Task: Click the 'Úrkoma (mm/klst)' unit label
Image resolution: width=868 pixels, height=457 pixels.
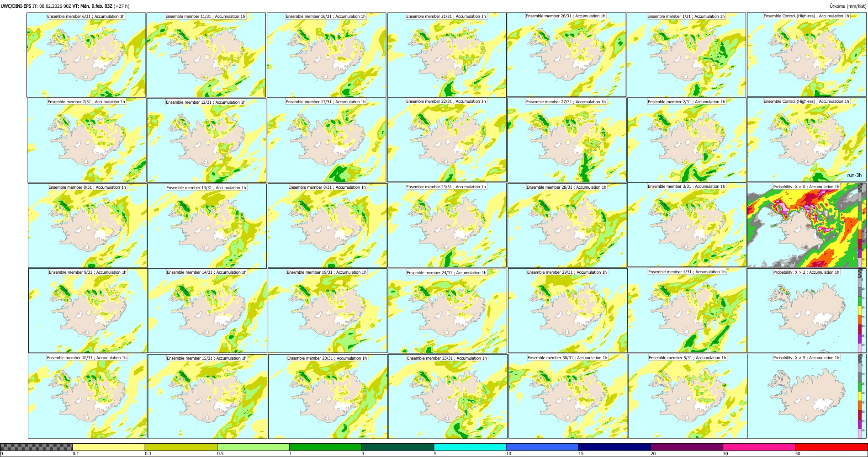Action: tap(847, 6)
